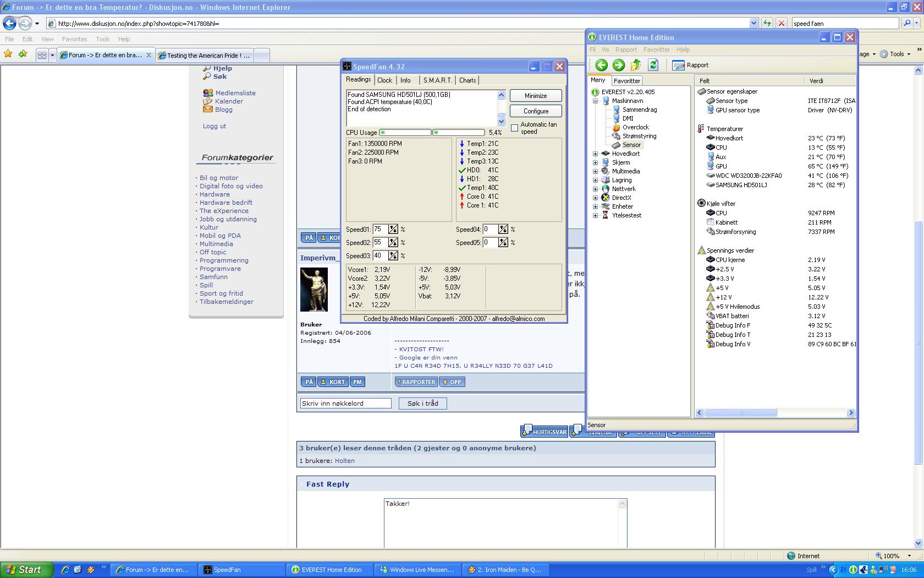Select Sammendrag in the EVEREST tree
The width and height of the screenshot is (924, 578).
639,110
